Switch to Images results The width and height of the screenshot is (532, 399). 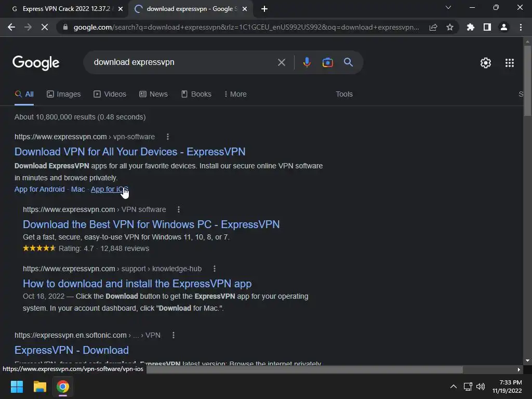[x=64, y=95]
